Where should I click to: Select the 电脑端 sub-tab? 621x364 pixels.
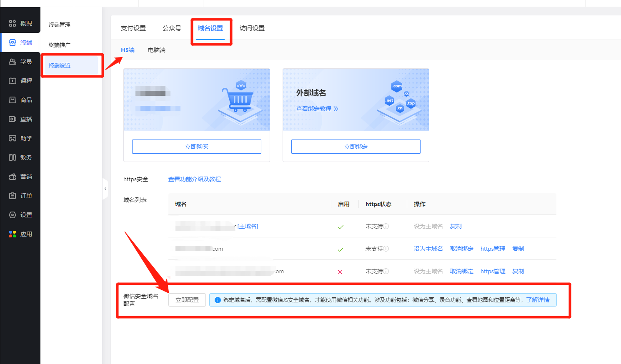(x=156, y=50)
